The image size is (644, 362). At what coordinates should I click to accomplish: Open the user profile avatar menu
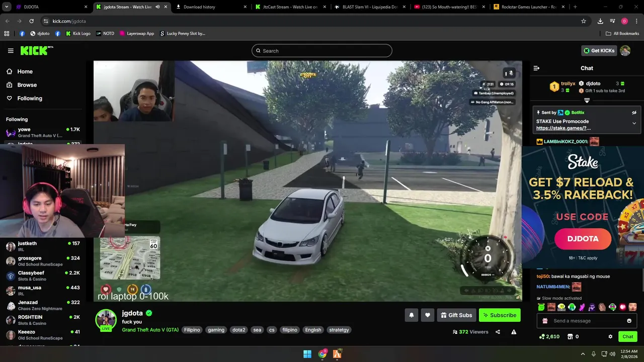pyautogui.click(x=625, y=50)
